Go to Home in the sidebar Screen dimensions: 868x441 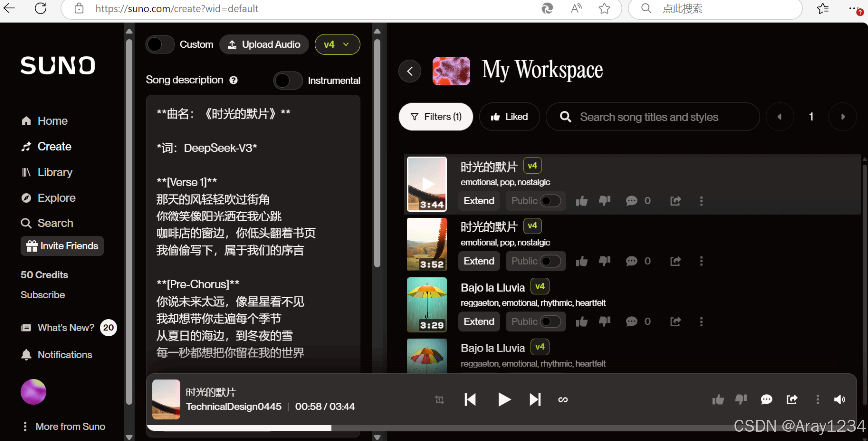[44, 121]
